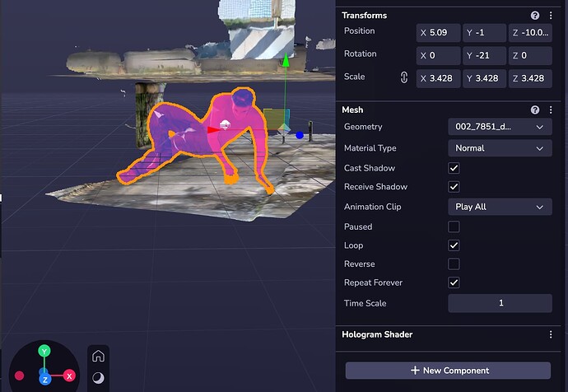Edit the Rotation Z field

click(530, 55)
